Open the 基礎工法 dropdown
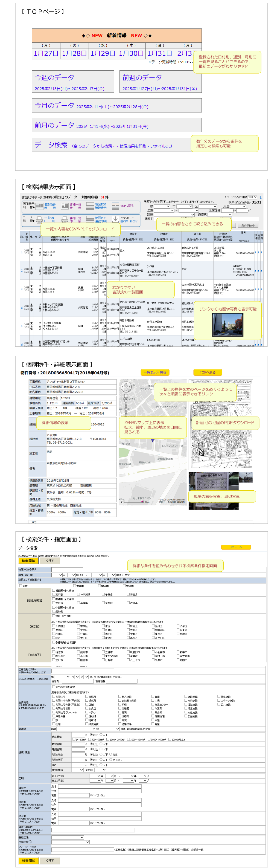Screen dimensions: 280x868 click(68, 837)
